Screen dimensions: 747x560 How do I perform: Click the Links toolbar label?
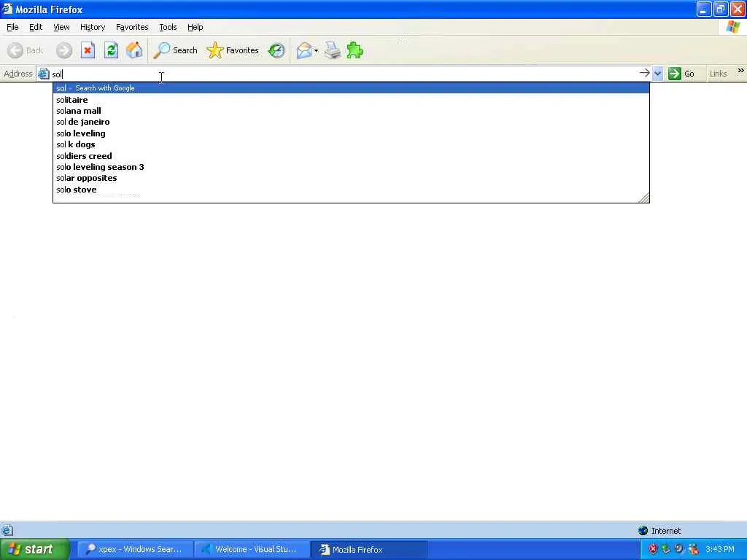point(718,74)
